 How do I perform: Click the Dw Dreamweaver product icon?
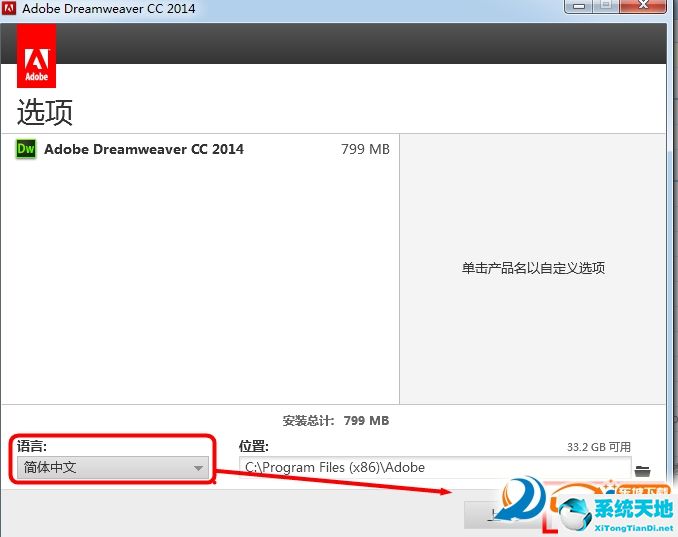click(26, 149)
